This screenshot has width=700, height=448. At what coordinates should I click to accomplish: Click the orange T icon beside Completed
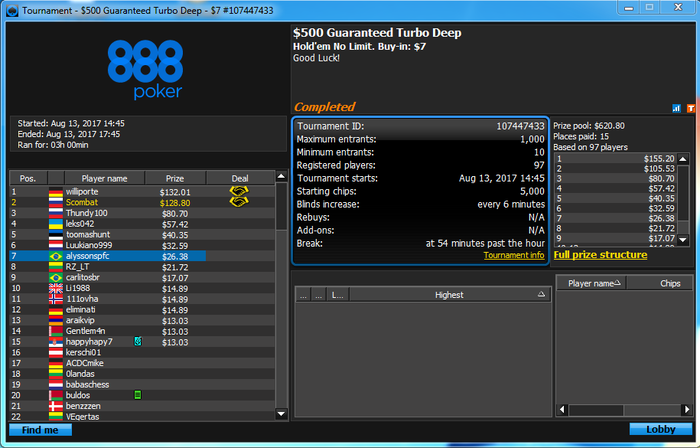pos(691,108)
